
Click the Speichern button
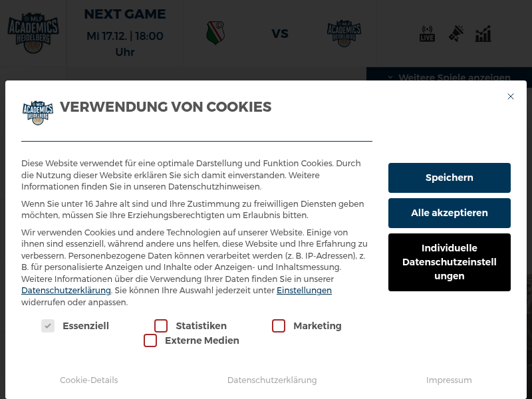(x=449, y=178)
